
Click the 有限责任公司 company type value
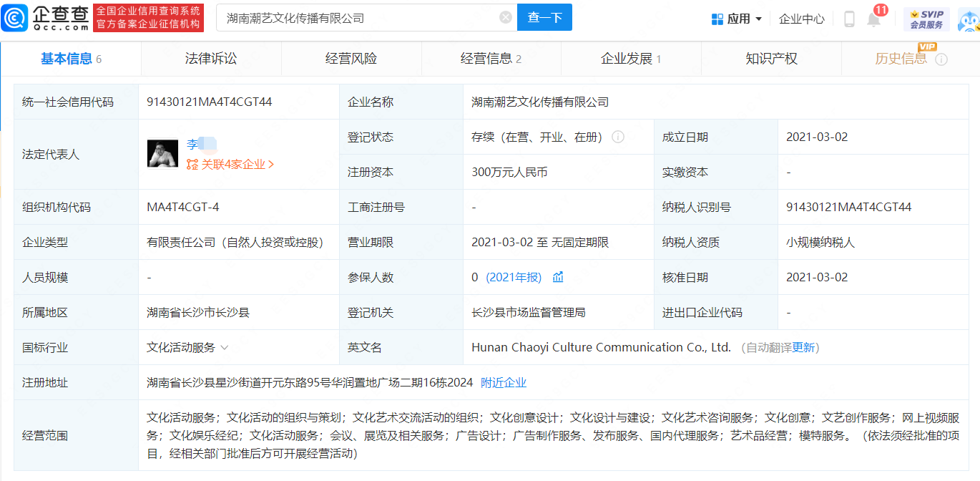[235, 242]
